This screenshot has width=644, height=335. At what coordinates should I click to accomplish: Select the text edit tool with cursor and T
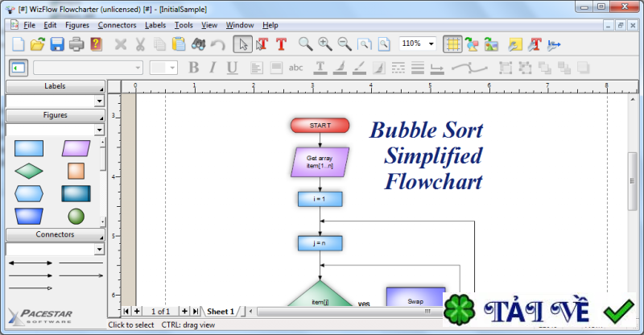262,44
